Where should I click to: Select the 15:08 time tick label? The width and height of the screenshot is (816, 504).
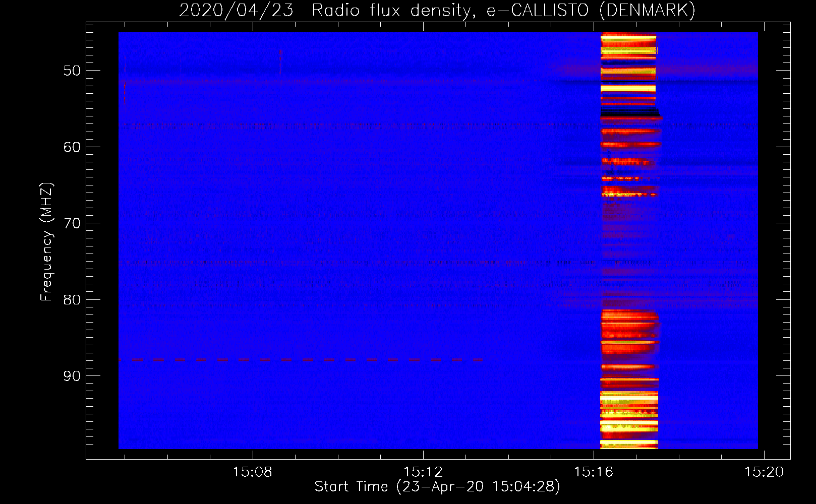[x=252, y=472]
